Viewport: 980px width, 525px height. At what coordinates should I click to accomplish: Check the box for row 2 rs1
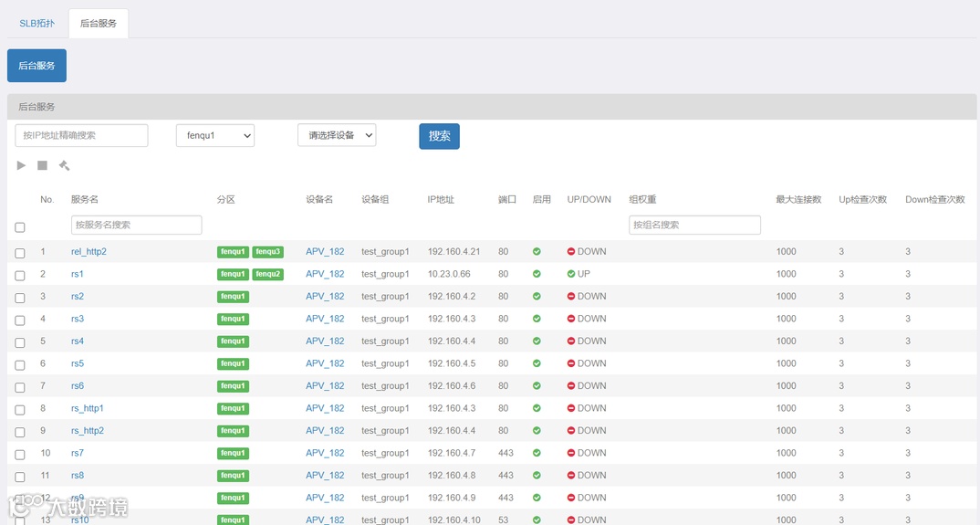(20, 276)
